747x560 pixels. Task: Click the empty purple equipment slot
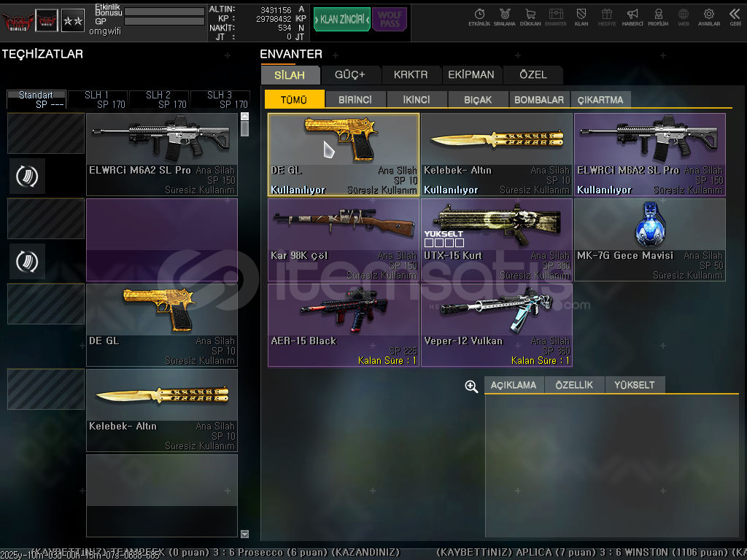point(162,240)
